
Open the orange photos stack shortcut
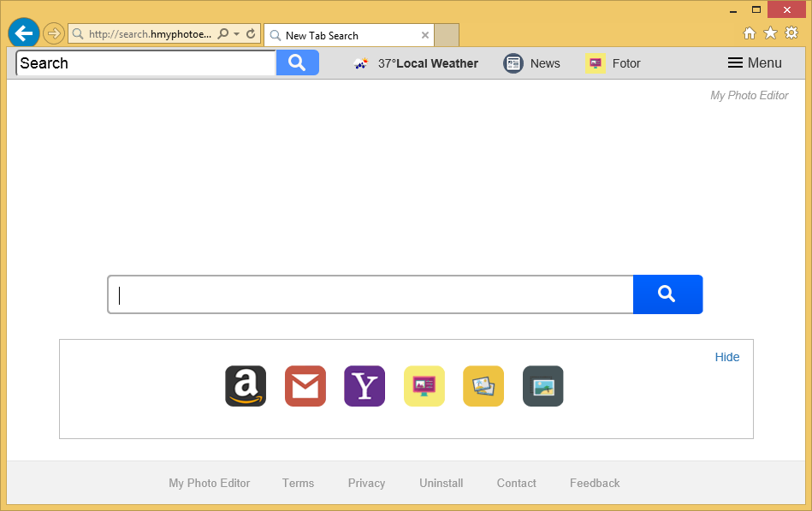point(483,386)
